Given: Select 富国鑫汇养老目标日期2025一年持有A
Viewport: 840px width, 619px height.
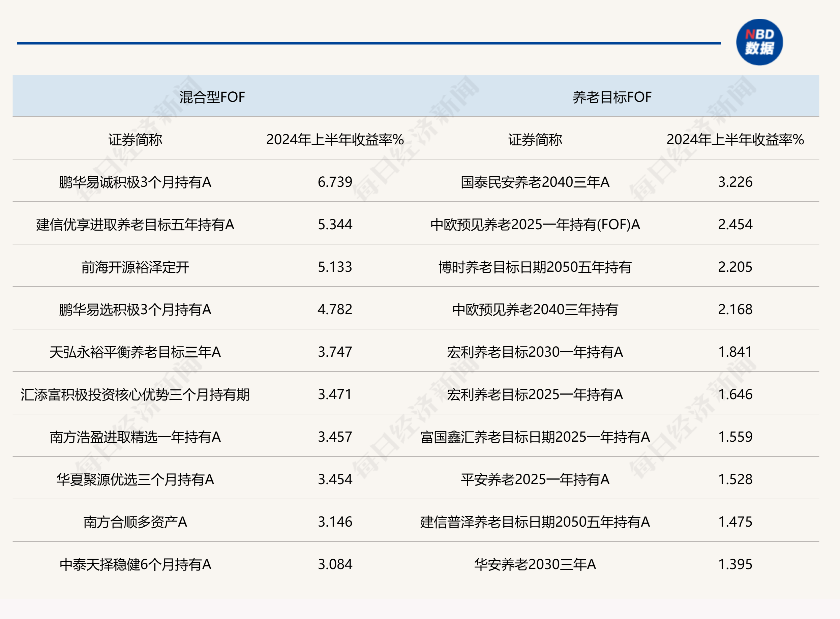Looking at the screenshot, I should (x=535, y=437).
